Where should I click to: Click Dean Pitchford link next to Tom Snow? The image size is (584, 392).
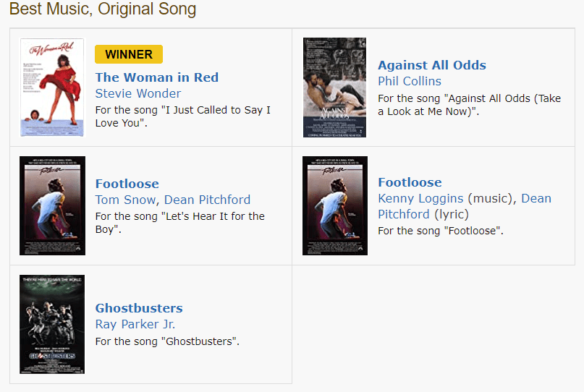[207, 200]
